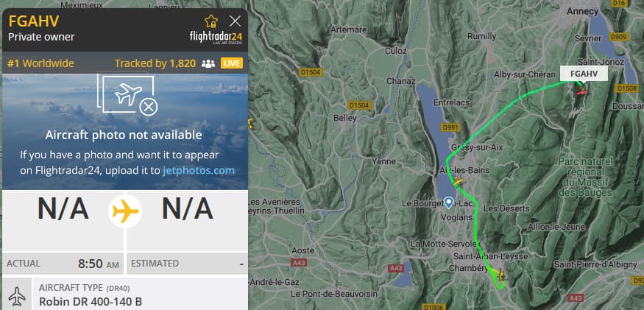Image resolution: width=644 pixels, height=310 pixels.
Task: Click the Tracked by 1,820 text
Action: pos(155,63)
